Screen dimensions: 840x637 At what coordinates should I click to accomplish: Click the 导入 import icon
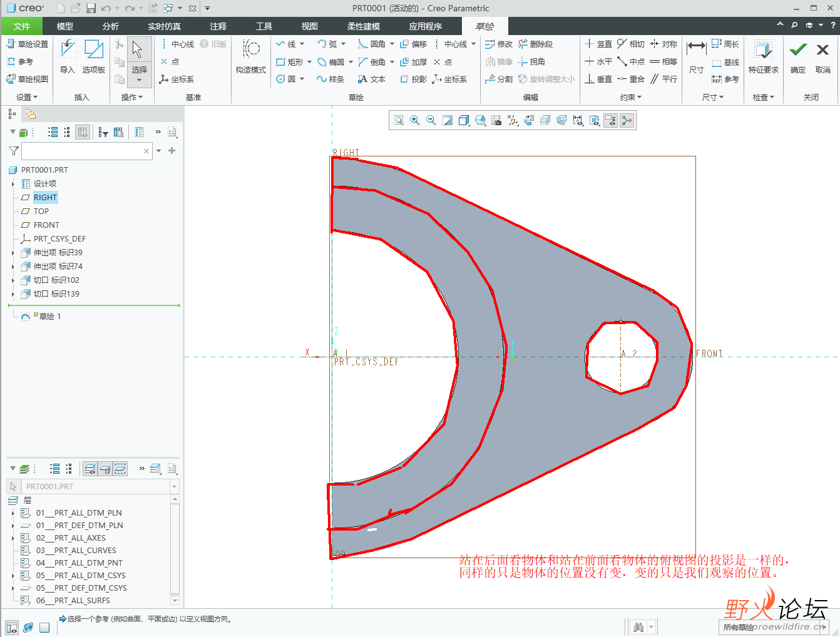pyautogui.click(x=67, y=56)
